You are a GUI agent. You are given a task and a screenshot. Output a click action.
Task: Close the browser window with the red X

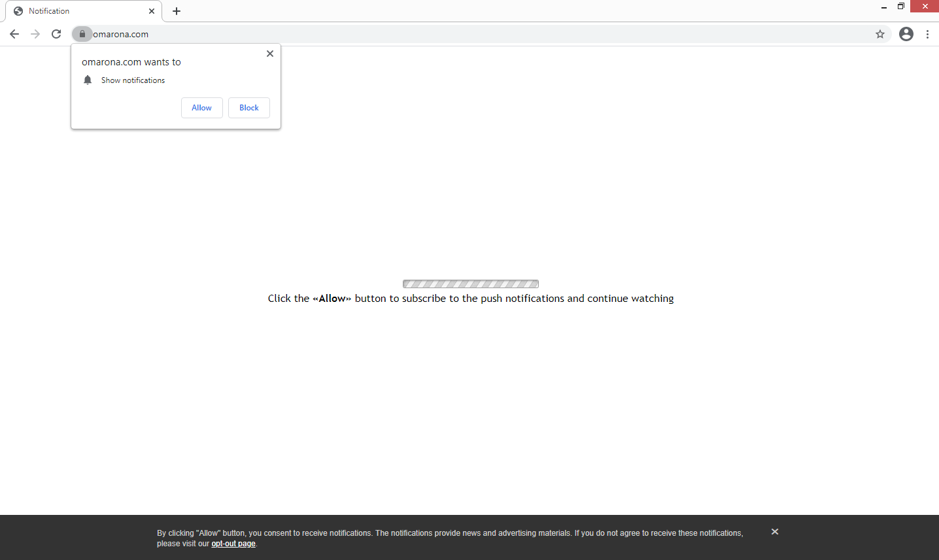[925, 7]
